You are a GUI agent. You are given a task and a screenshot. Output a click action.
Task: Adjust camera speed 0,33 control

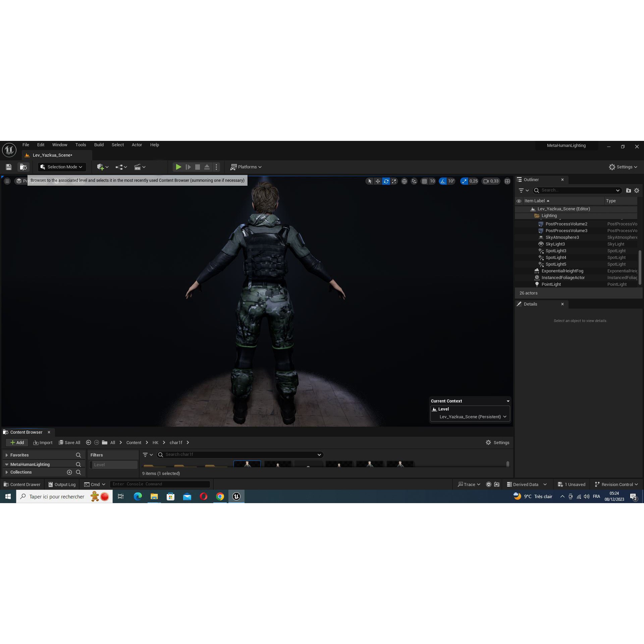[491, 181]
